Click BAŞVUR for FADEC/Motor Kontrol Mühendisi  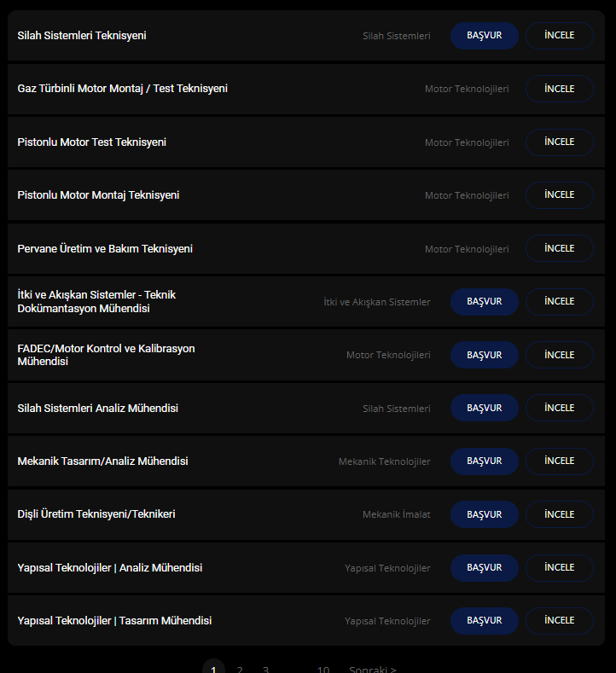click(x=484, y=355)
